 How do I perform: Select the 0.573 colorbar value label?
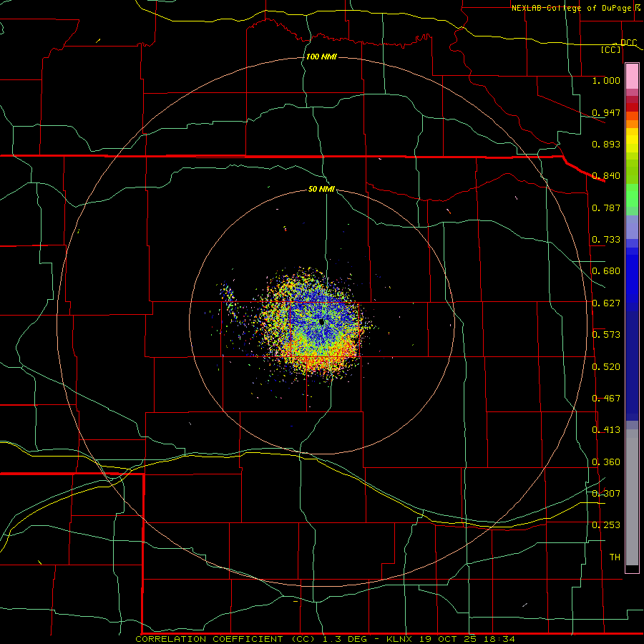[606, 335]
